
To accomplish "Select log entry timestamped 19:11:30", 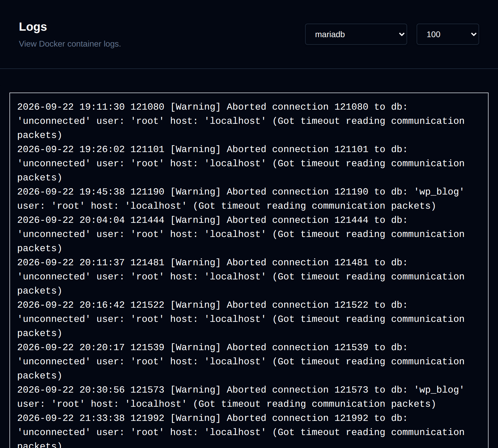I will click(x=241, y=121).
